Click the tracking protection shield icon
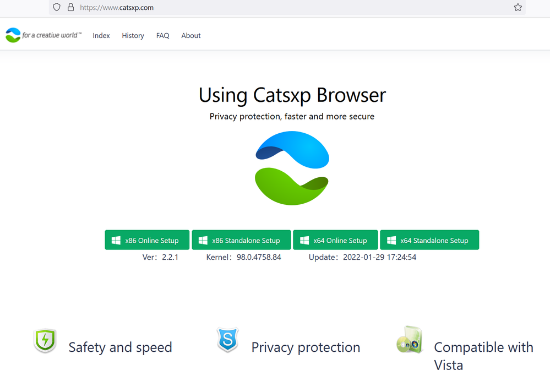The height and width of the screenshot is (392, 550). coord(57,8)
